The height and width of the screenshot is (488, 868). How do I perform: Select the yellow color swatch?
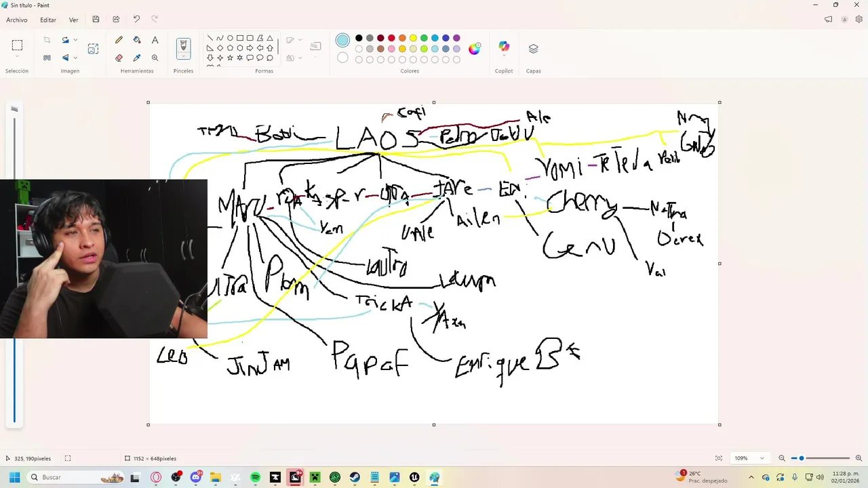click(413, 38)
